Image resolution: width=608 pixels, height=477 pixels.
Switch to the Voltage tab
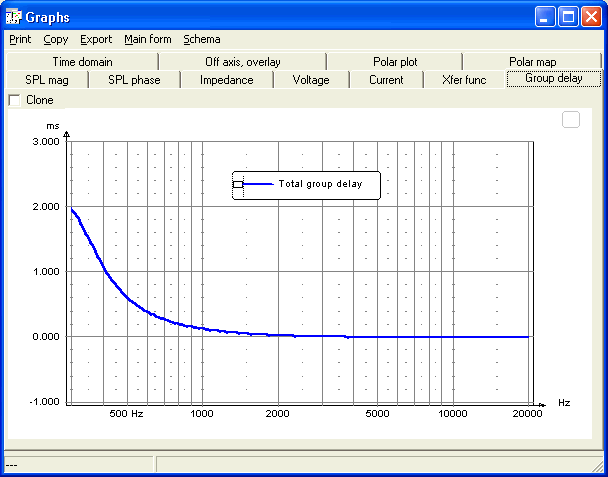click(311, 80)
